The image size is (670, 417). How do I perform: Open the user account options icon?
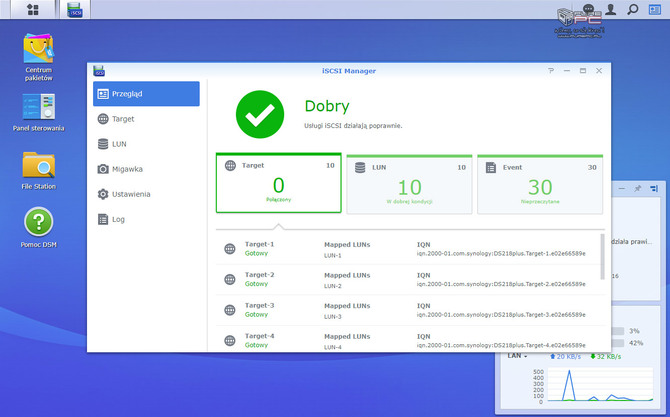coord(611,9)
